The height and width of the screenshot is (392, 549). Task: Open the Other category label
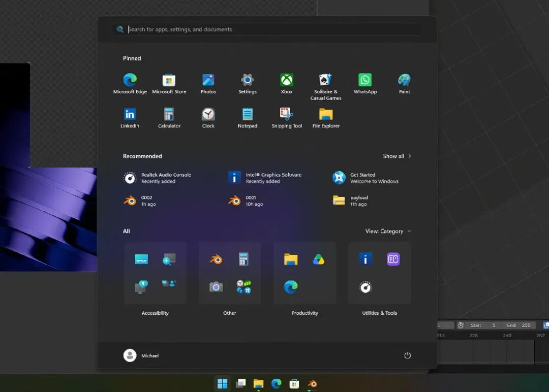pos(230,313)
